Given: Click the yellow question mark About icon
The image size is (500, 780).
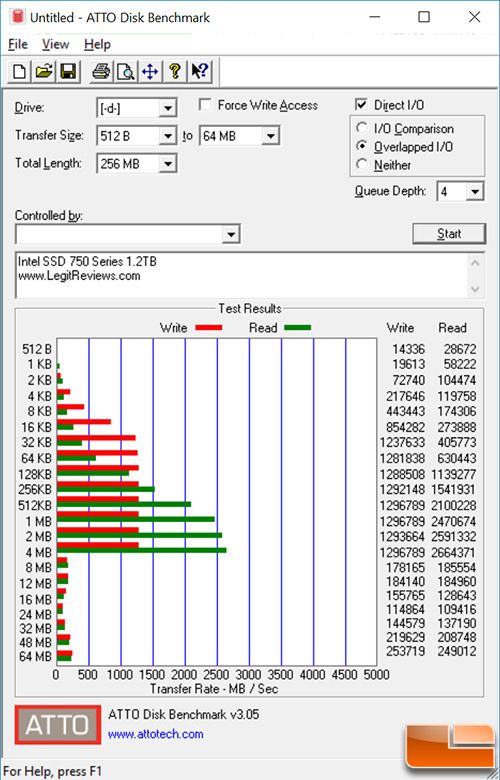Looking at the screenshot, I should tap(175, 72).
